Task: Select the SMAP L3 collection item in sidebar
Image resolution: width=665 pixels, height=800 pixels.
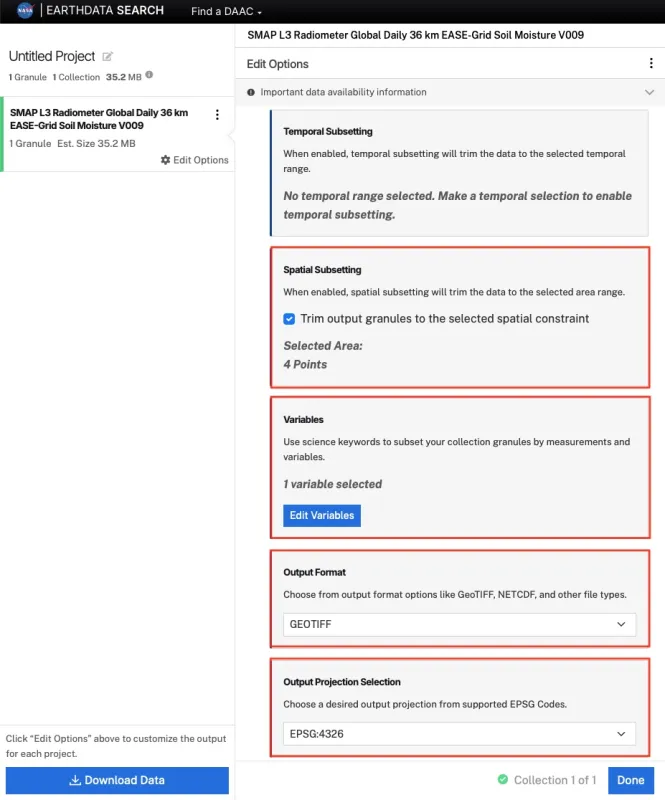Action: (100, 119)
